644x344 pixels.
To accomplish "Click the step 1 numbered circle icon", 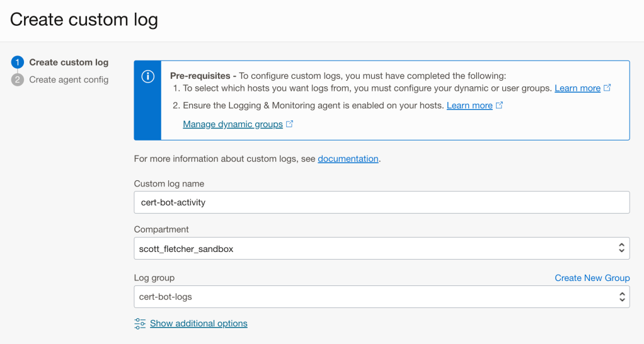I will click(18, 62).
